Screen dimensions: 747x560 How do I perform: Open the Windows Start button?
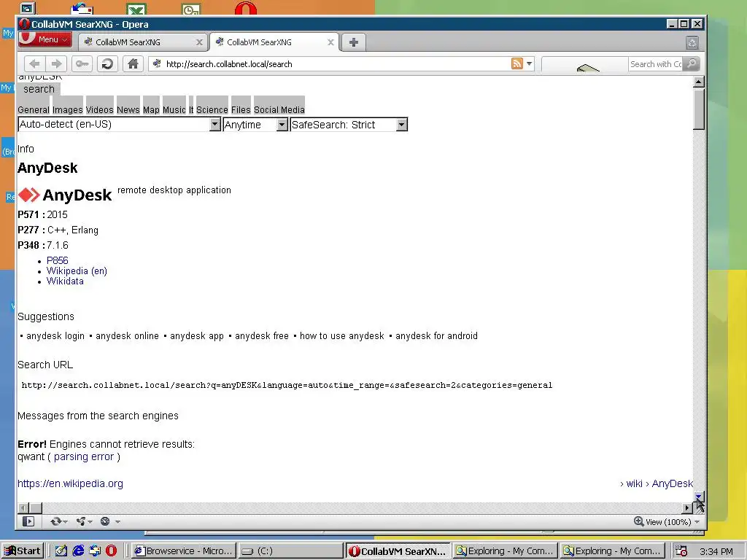[23, 551]
